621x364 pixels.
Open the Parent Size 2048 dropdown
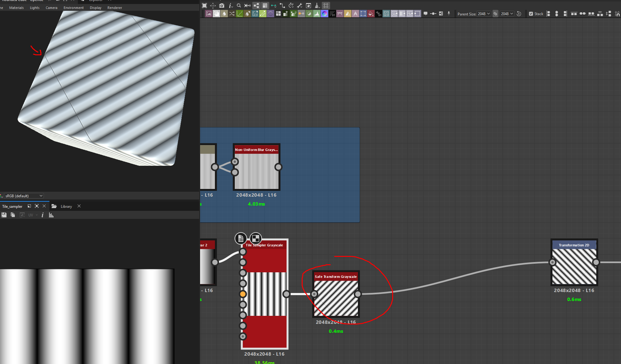pyautogui.click(x=484, y=14)
